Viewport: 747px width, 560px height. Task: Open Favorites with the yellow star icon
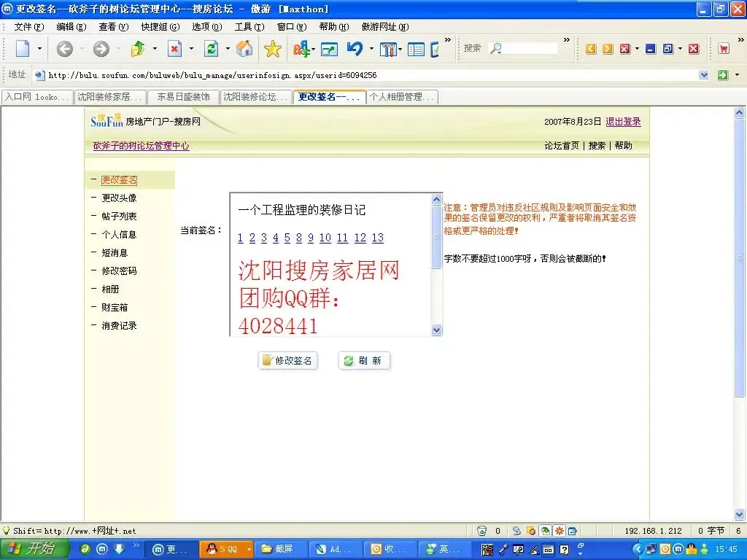(273, 49)
